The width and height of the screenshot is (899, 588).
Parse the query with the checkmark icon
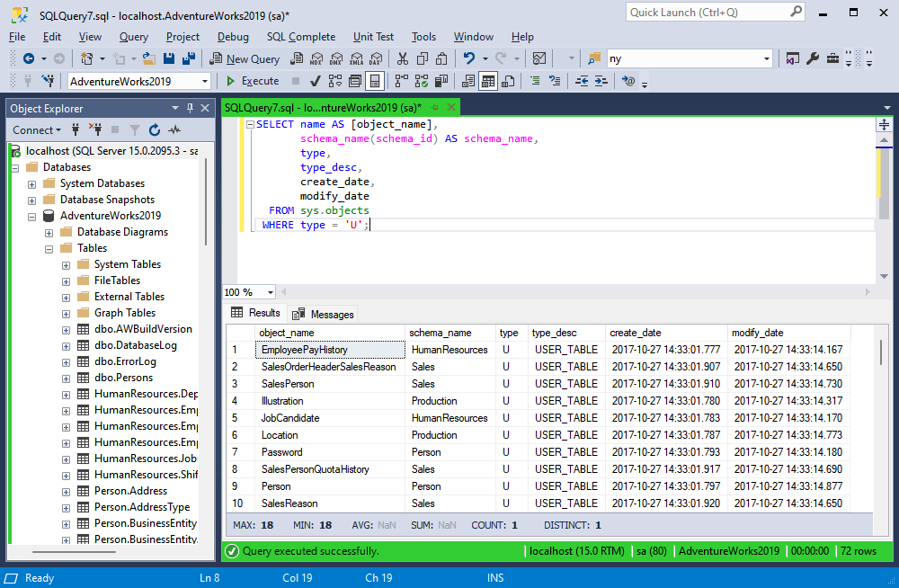click(315, 81)
